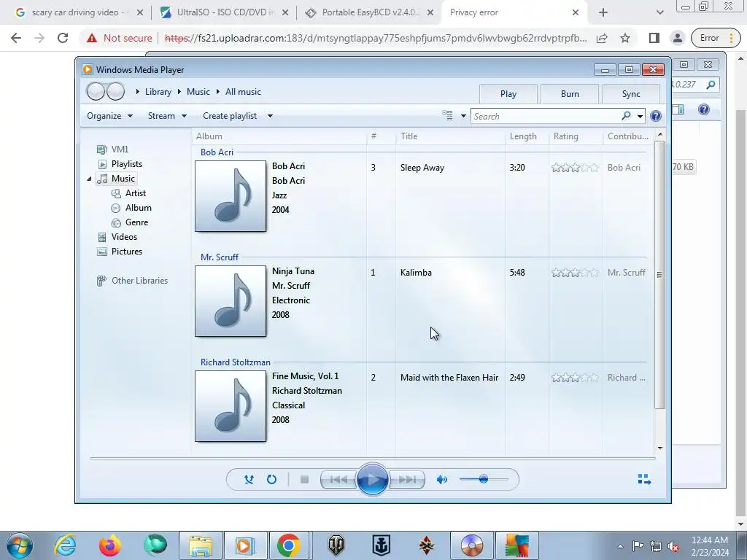Open the Organize menu
The height and width of the screenshot is (560, 747).
pos(109,116)
